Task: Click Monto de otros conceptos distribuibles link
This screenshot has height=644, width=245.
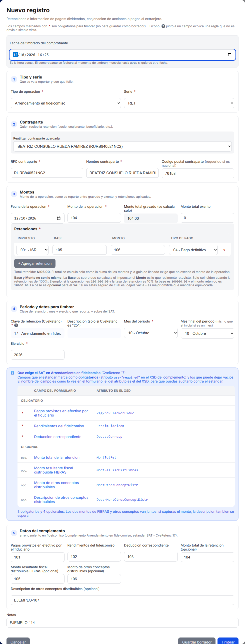Action: pos(56,485)
